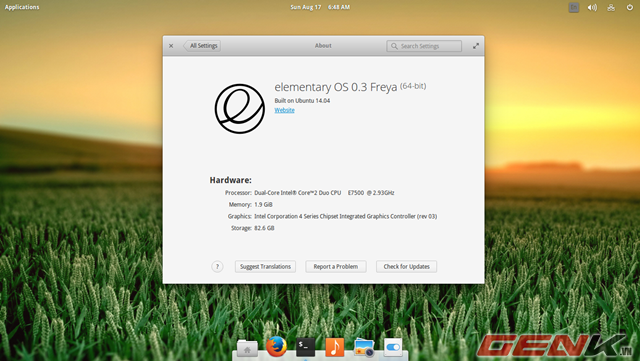Open the power session menu icon
Screen dimensions: 640x361
(x=630, y=7)
